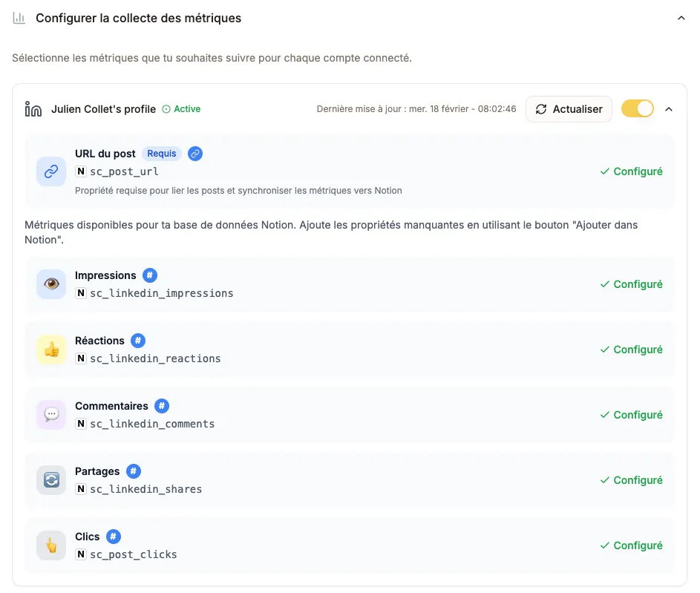Click the Configuré status for Impressions

click(x=631, y=284)
